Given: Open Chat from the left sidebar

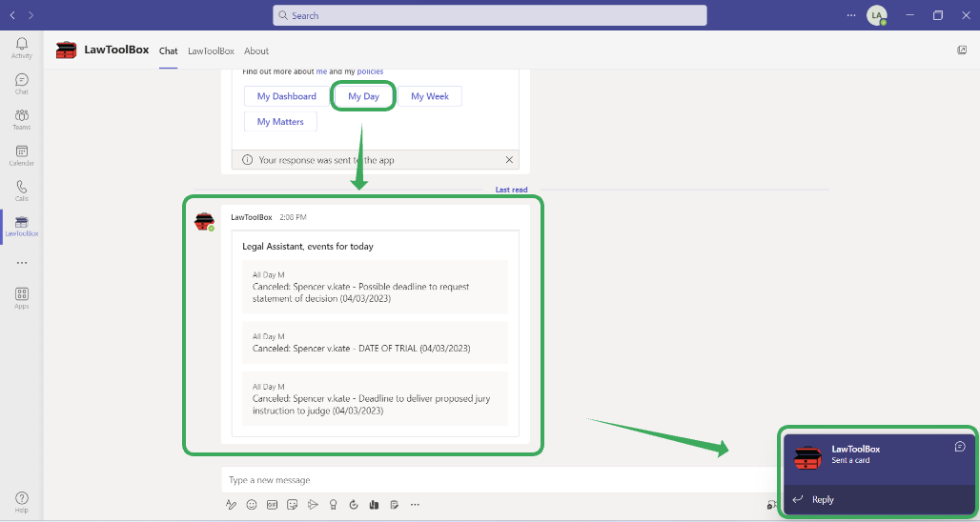Looking at the screenshot, I should (21, 84).
